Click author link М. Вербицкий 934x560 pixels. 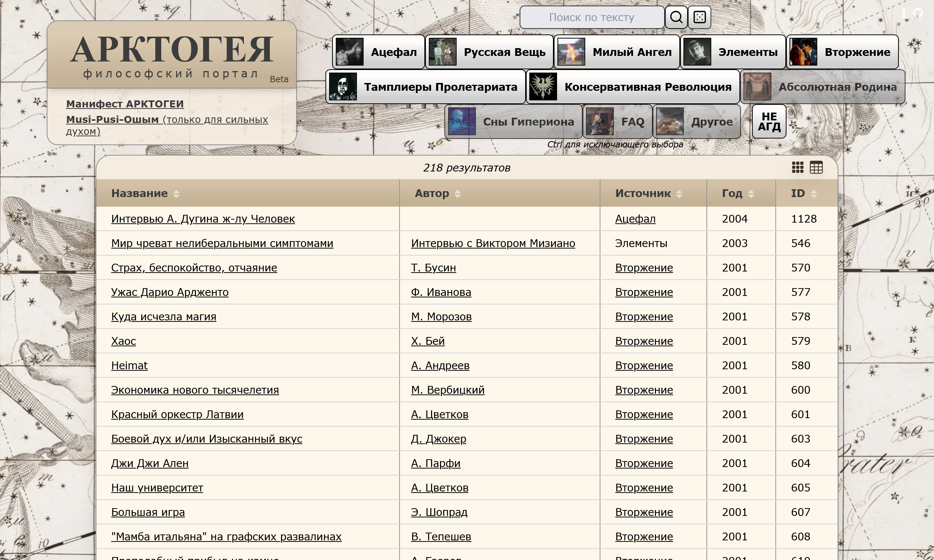coord(447,390)
